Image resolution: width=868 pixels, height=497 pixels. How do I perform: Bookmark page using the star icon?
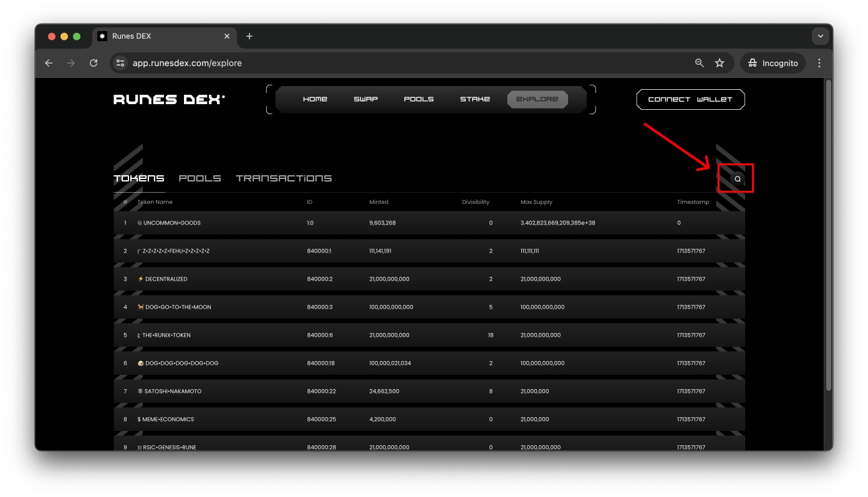pos(720,63)
